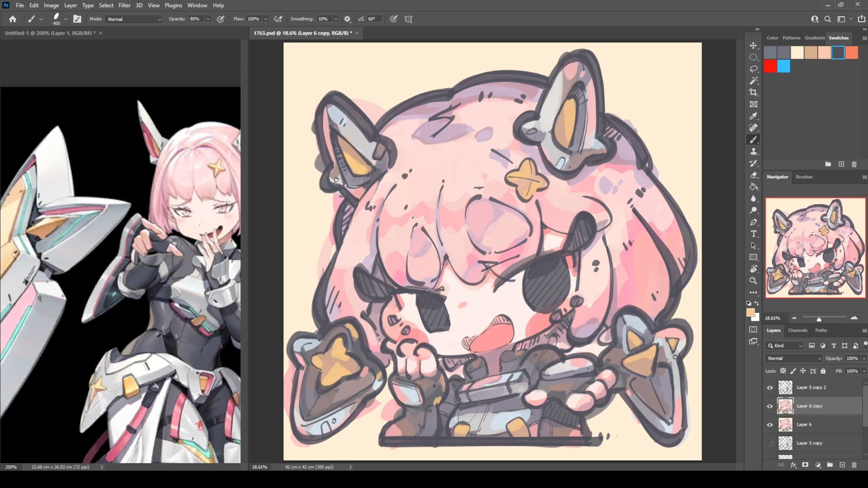The width and height of the screenshot is (868, 488).
Task: Hide Layer 6 copy
Action: [769, 406]
